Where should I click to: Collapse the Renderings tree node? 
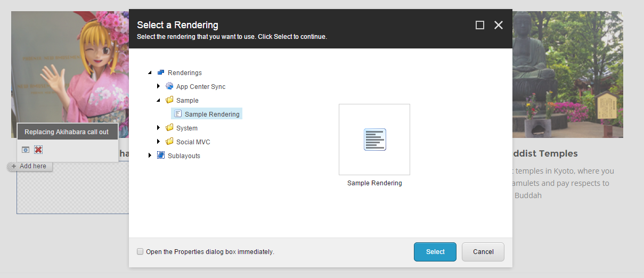point(150,72)
